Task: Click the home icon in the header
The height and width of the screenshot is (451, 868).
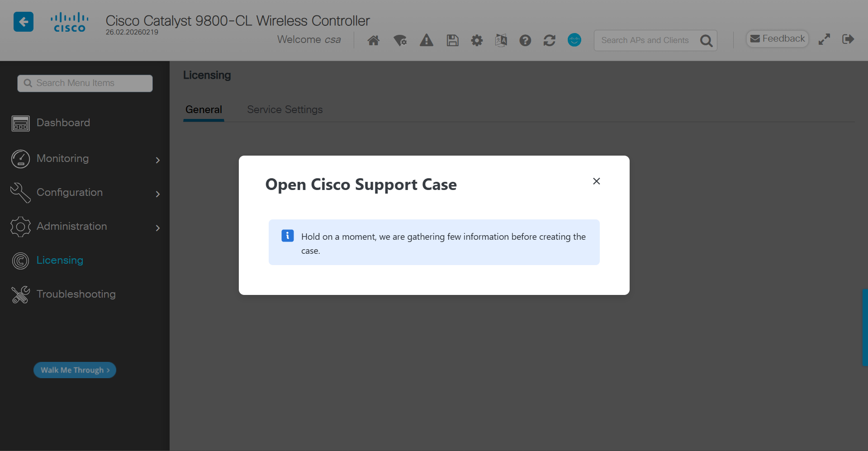Action: pos(373,40)
